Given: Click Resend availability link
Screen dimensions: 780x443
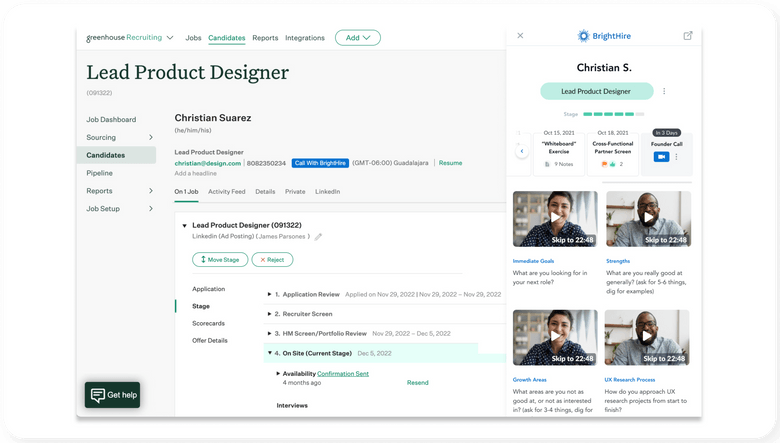Looking at the screenshot, I should pyautogui.click(x=417, y=382).
